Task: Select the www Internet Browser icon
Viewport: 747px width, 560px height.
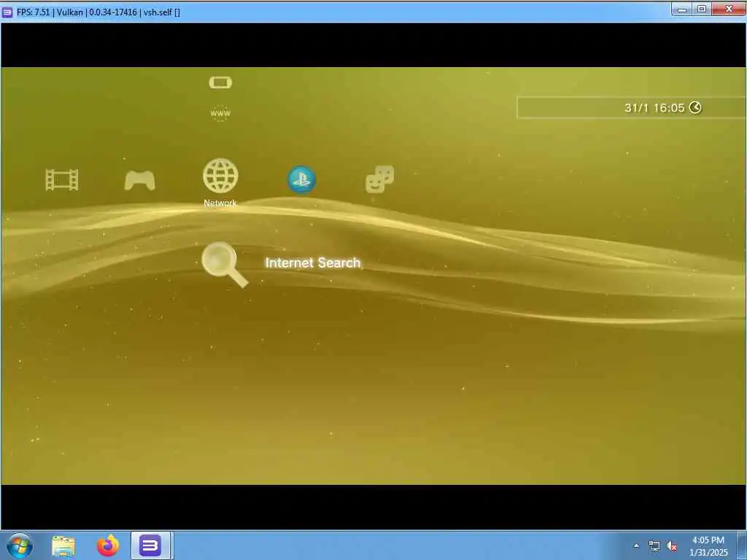Action: (220, 113)
